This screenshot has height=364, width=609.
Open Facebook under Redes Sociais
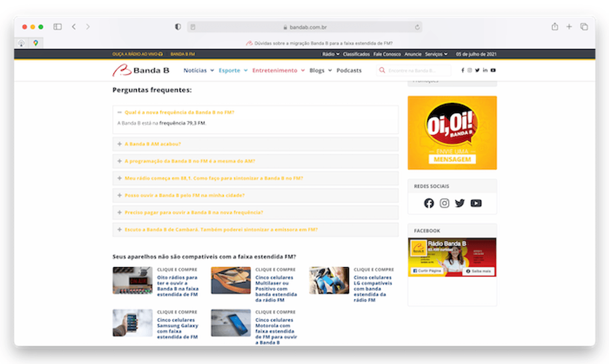pos(429,203)
